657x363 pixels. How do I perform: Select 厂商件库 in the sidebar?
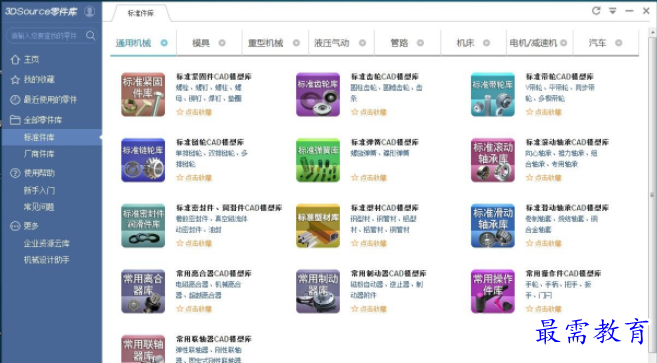[x=39, y=154]
